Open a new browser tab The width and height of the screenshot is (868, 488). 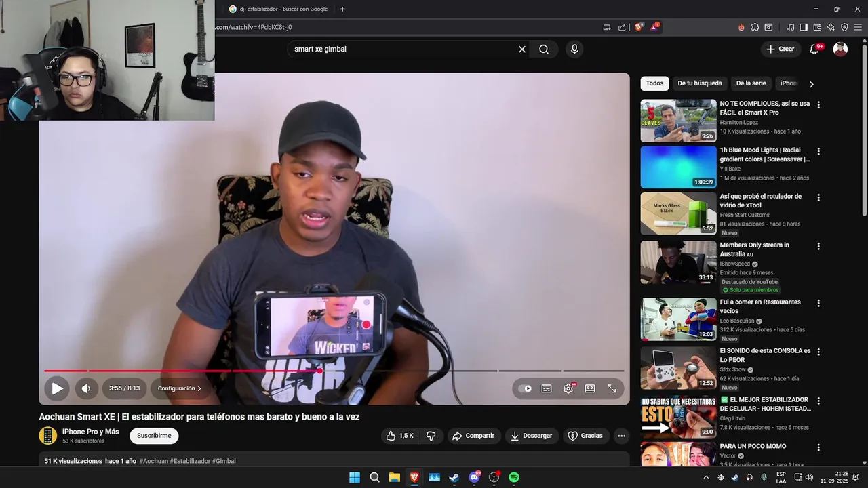point(342,9)
